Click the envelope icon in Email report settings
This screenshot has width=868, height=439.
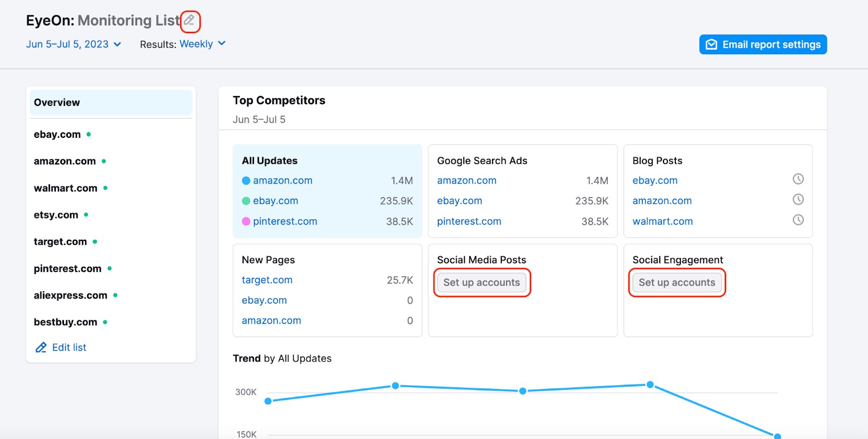pyautogui.click(x=711, y=44)
